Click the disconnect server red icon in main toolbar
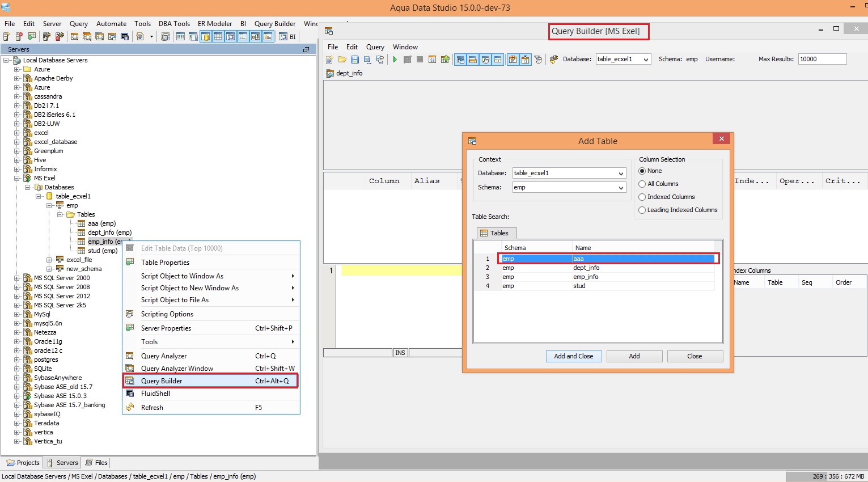The image size is (868, 482). (60, 36)
